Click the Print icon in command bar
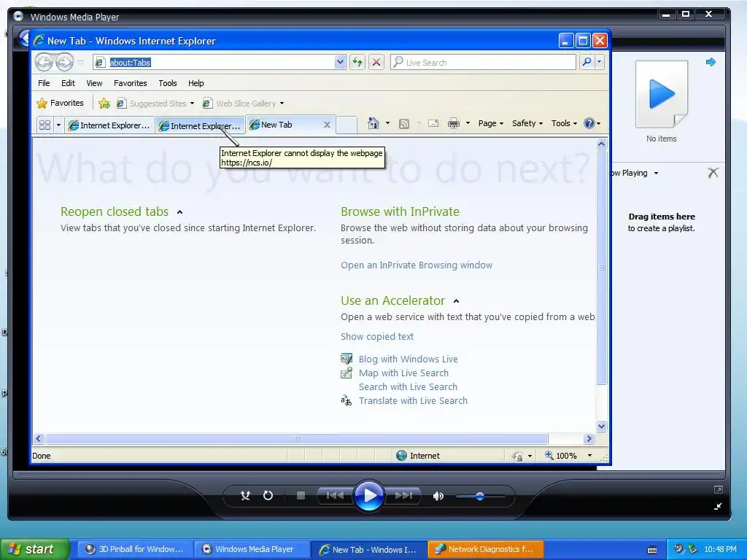 coord(454,124)
